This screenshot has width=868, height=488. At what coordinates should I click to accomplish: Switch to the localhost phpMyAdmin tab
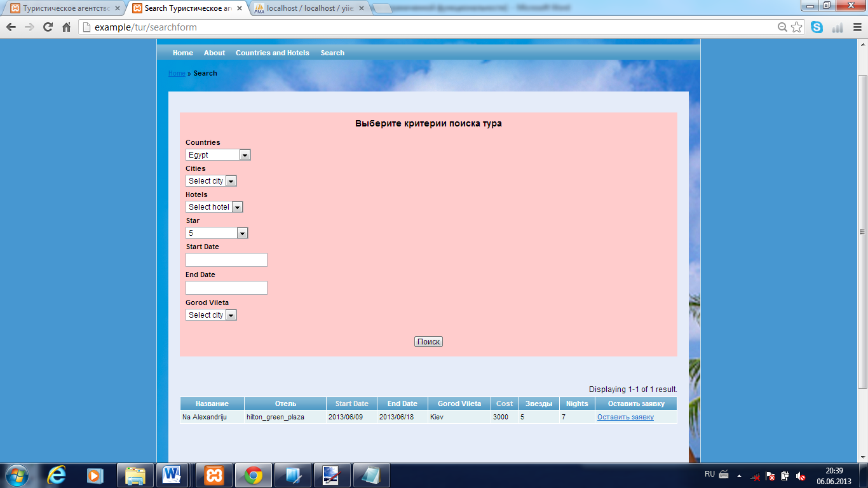[308, 8]
